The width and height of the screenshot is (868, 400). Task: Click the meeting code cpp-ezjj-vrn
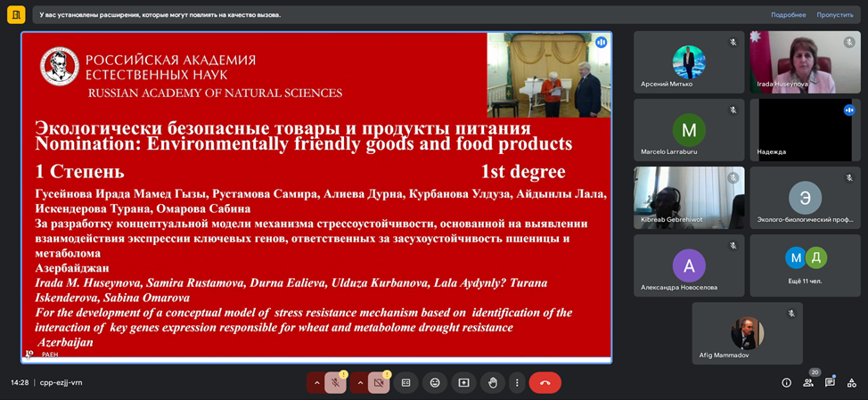61,382
